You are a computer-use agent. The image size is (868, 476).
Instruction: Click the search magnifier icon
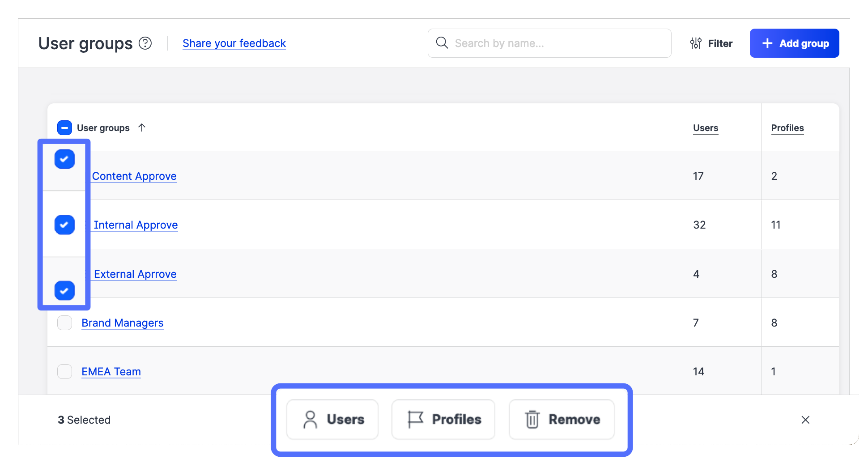tap(442, 43)
